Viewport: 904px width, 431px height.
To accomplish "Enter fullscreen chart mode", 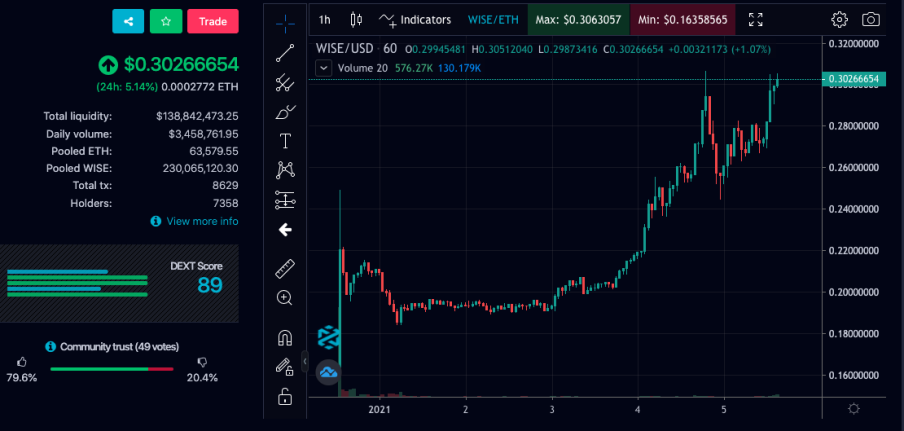I will click(x=756, y=20).
